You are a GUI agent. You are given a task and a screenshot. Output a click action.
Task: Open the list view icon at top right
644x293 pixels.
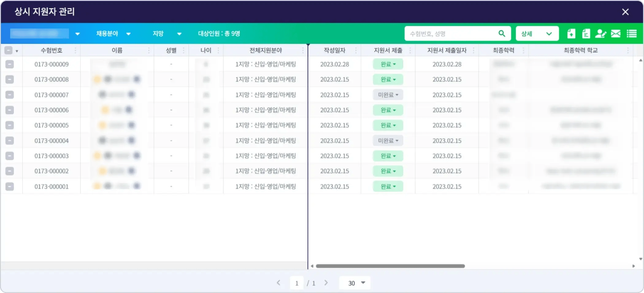tap(631, 33)
